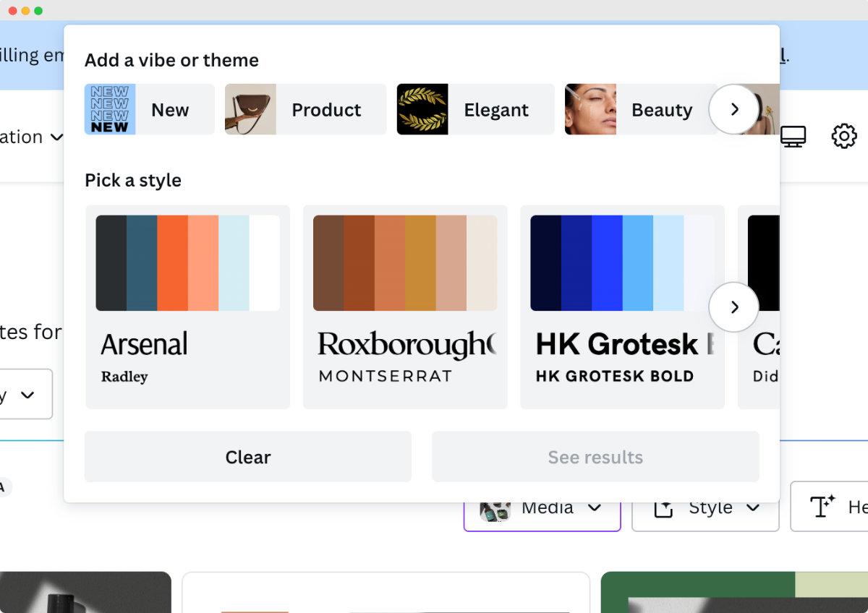Pick the Beauty theme chip
868x613 pixels.
pyautogui.click(x=640, y=109)
